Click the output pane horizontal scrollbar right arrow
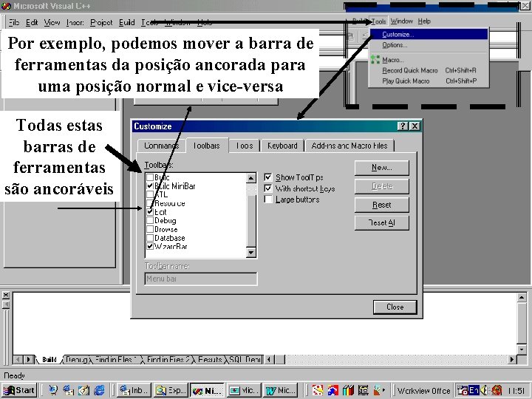The height and width of the screenshot is (399, 532). (x=511, y=359)
